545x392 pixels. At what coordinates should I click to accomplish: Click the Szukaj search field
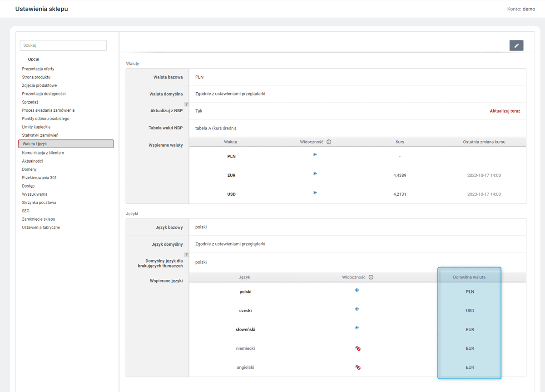coord(63,45)
